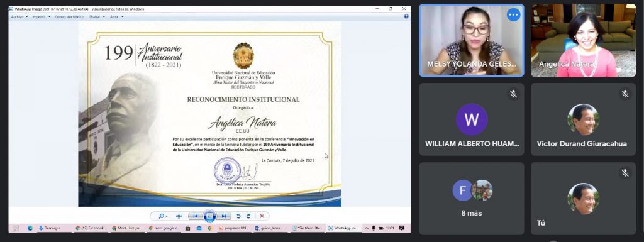This screenshot has width=644, height=242.
Task: Switch to meet.google.c... taskbar window
Action: 164,228
